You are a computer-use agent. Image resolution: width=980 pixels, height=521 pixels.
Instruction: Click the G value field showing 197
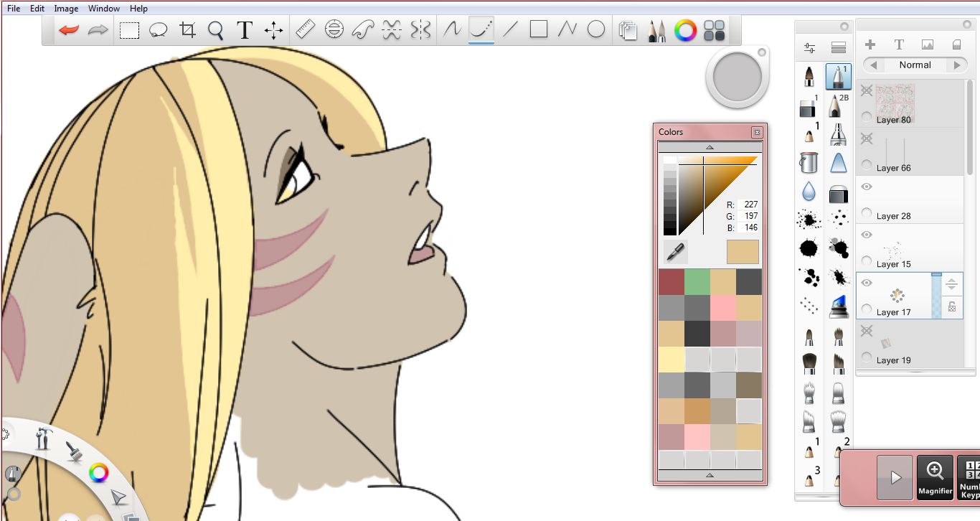748,216
